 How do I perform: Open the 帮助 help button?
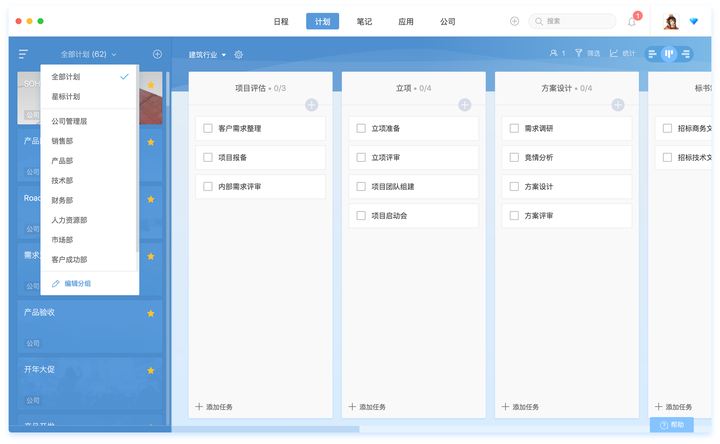click(672, 425)
